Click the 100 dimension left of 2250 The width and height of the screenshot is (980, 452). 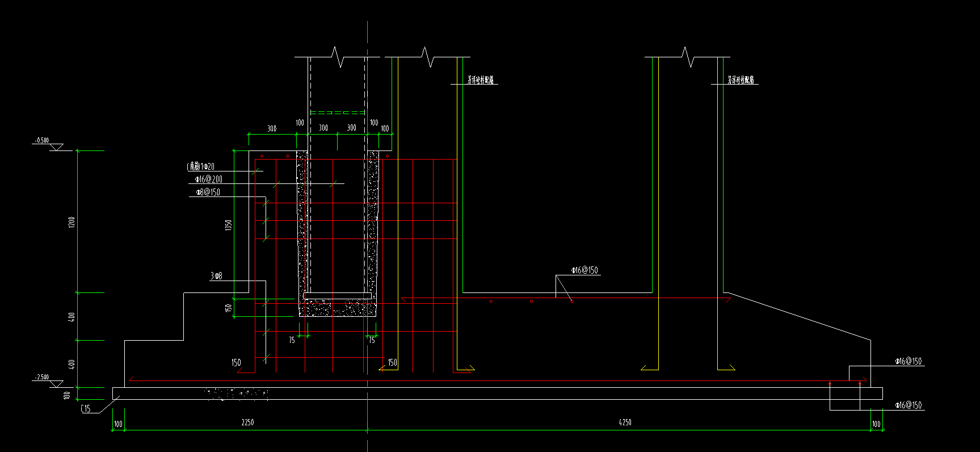[x=118, y=425]
